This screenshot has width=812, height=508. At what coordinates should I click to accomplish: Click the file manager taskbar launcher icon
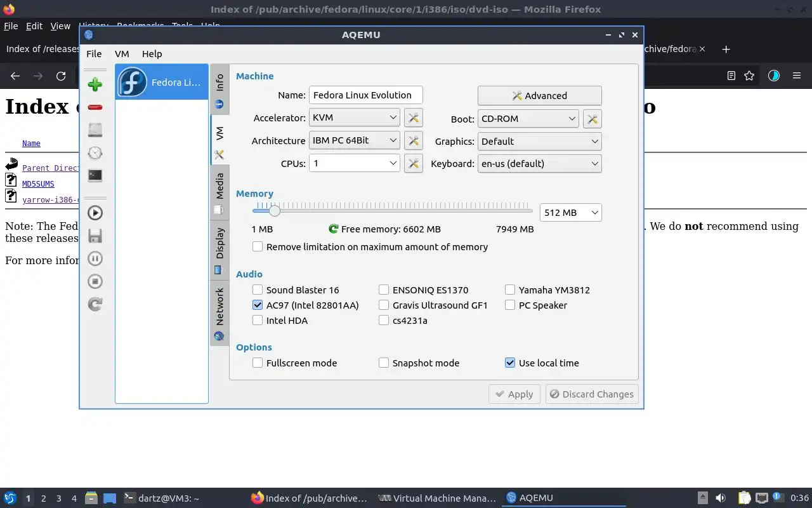click(x=91, y=498)
